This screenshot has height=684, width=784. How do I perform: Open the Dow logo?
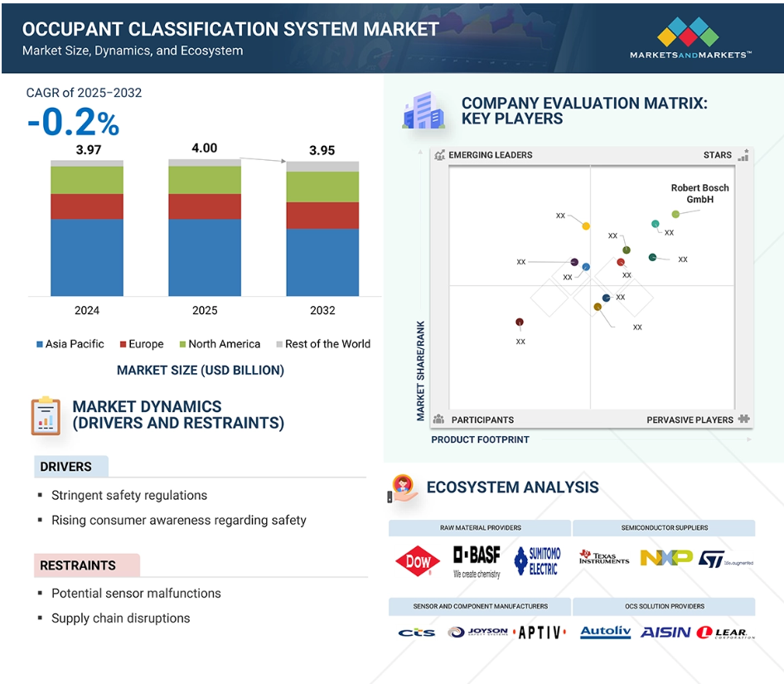click(x=418, y=561)
